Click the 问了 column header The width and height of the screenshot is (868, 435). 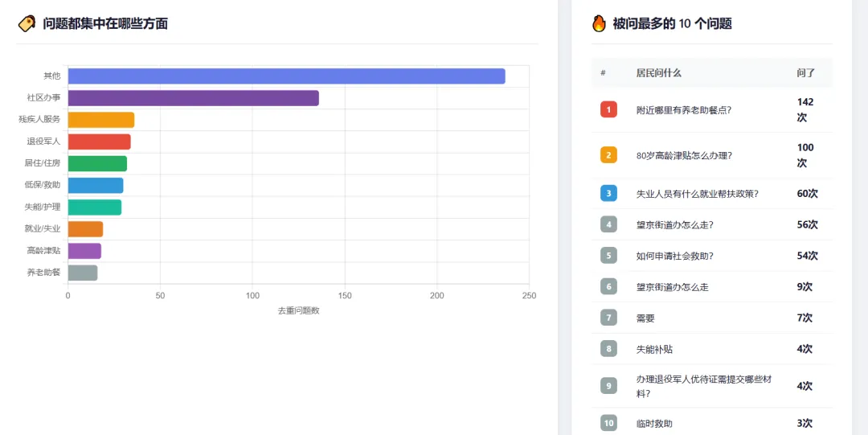tap(806, 73)
